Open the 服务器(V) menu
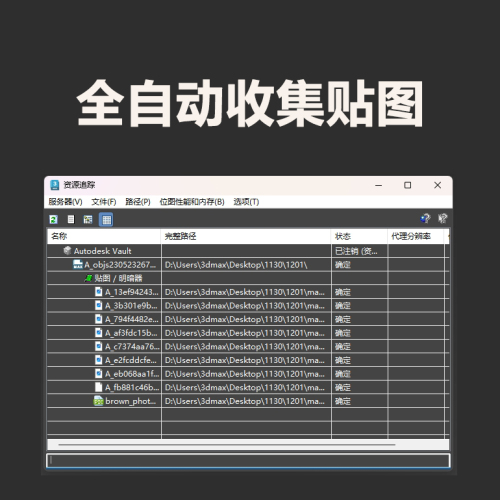500x500 pixels. pyautogui.click(x=65, y=202)
